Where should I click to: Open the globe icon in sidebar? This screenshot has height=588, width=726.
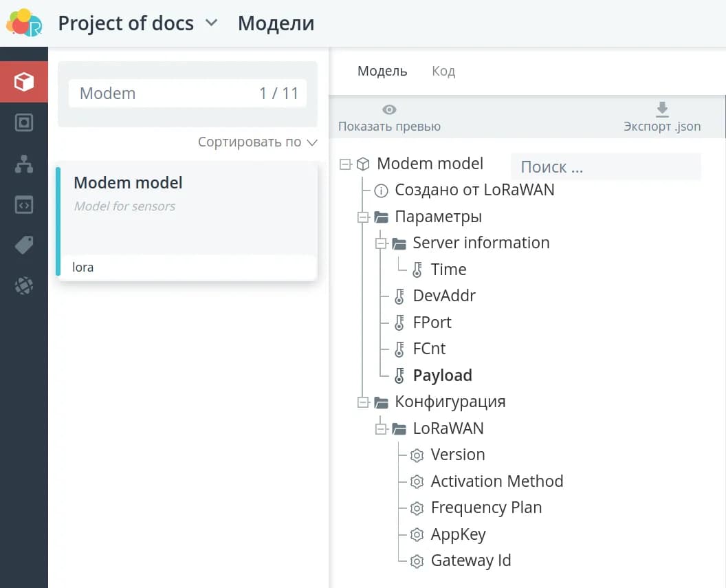(24, 286)
